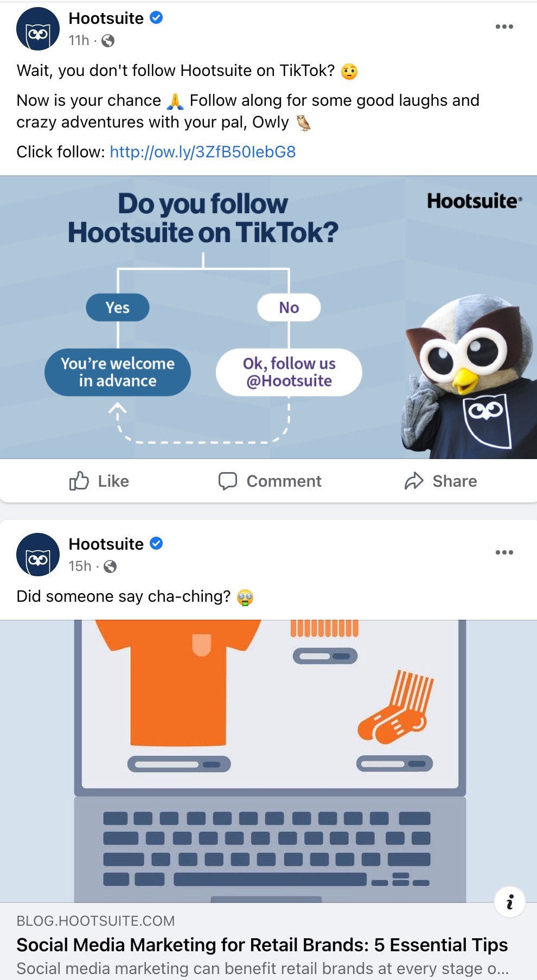Image resolution: width=537 pixels, height=980 pixels.
Task: Tap the public globe icon beside 11h
Action: (108, 41)
